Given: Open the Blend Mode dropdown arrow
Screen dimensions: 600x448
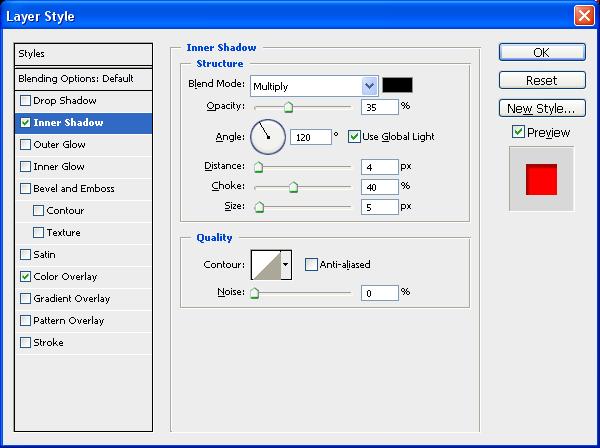Looking at the screenshot, I should pyautogui.click(x=370, y=86).
